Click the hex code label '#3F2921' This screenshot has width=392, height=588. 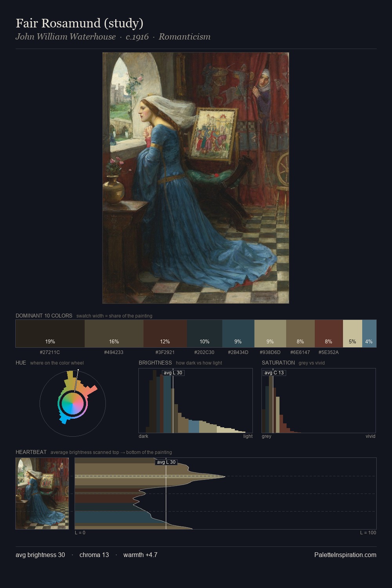click(165, 352)
